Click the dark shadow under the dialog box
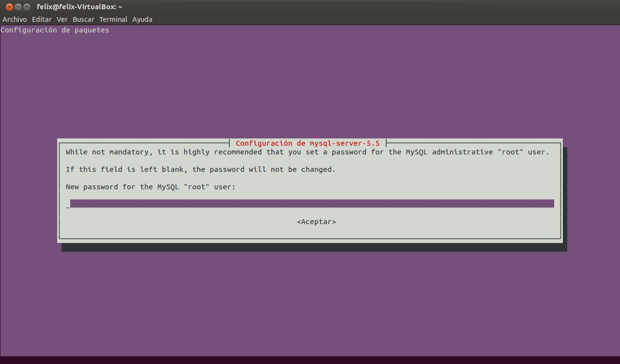620x364 pixels. 314,247
